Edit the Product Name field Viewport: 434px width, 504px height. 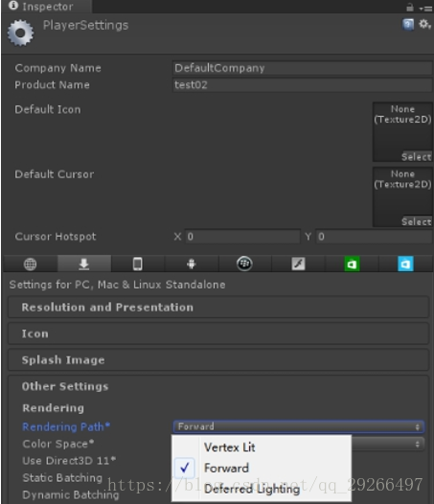[302, 85]
